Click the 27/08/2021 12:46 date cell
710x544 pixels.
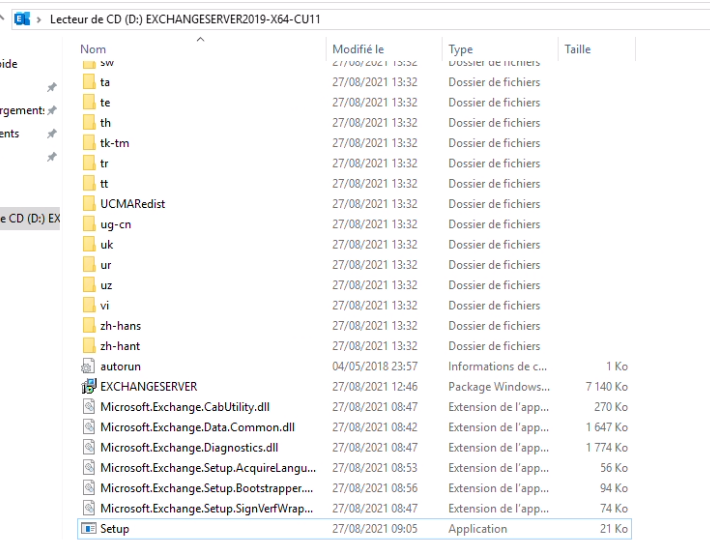pyautogui.click(x=374, y=386)
